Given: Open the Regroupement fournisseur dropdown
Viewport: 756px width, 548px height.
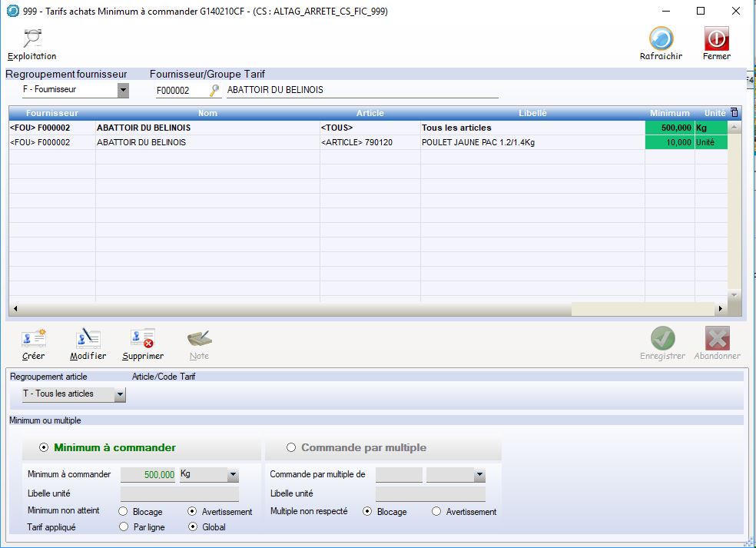Looking at the screenshot, I should (x=123, y=91).
